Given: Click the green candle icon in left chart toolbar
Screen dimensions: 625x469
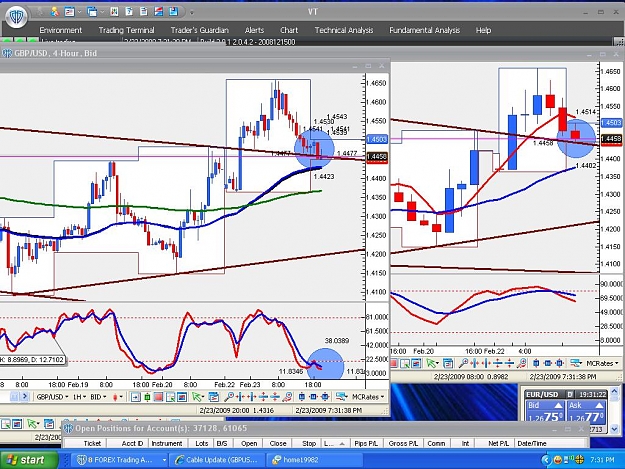Looking at the screenshot, I should (147, 397).
